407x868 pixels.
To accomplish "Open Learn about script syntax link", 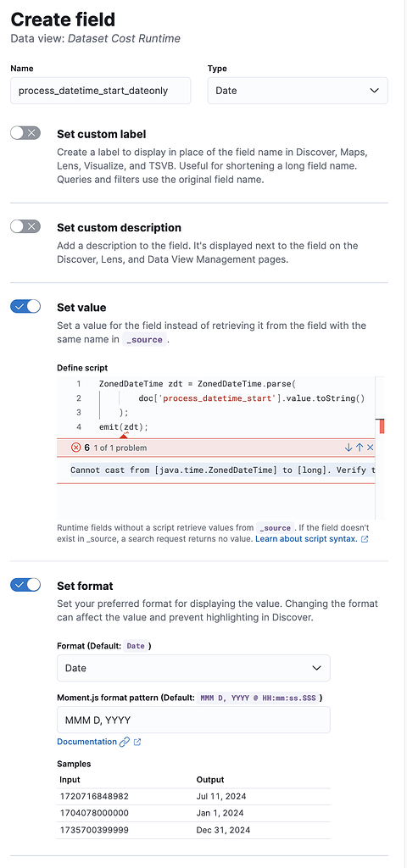I will (306, 538).
